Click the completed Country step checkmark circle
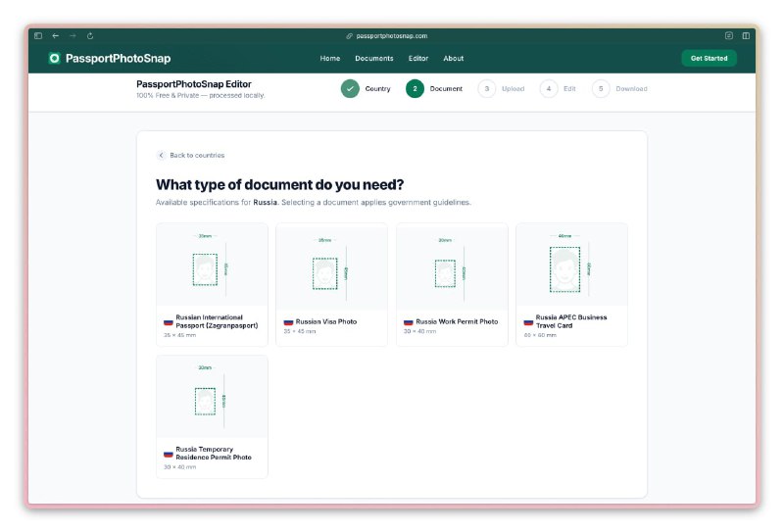The height and width of the screenshot is (532, 784). click(350, 89)
